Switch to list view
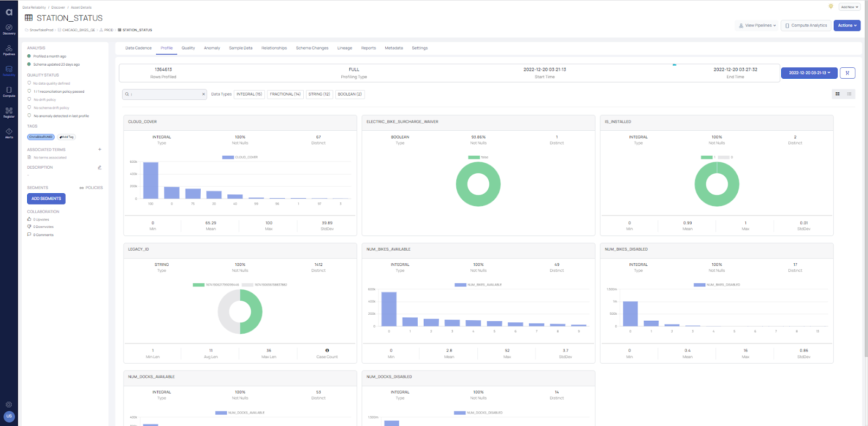868x426 pixels. coord(849,94)
